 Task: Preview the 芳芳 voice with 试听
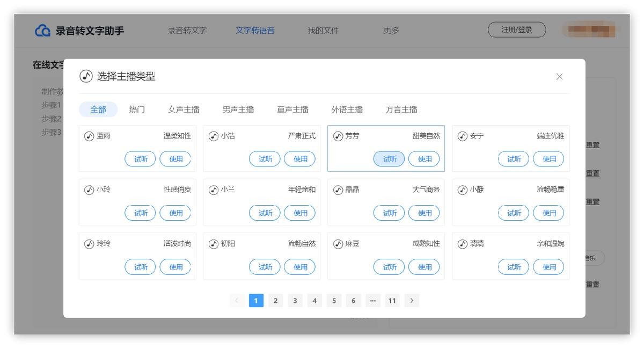[389, 159]
